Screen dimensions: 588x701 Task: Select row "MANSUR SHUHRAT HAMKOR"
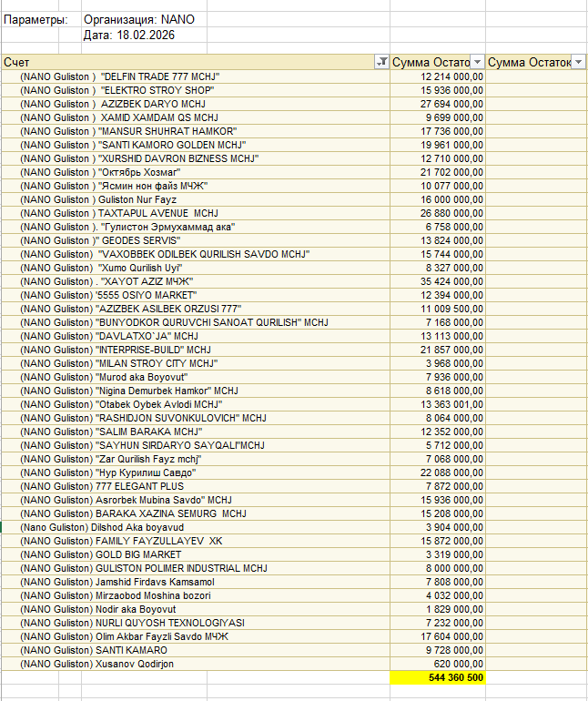pyautogui.click(x=196, y=131)
